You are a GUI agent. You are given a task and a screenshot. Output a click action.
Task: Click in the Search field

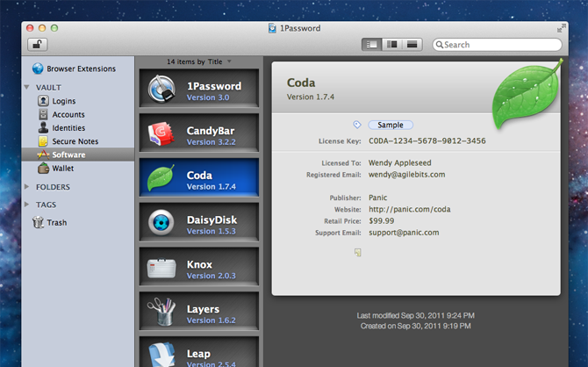pyautogui.click(x=498, y=45)
